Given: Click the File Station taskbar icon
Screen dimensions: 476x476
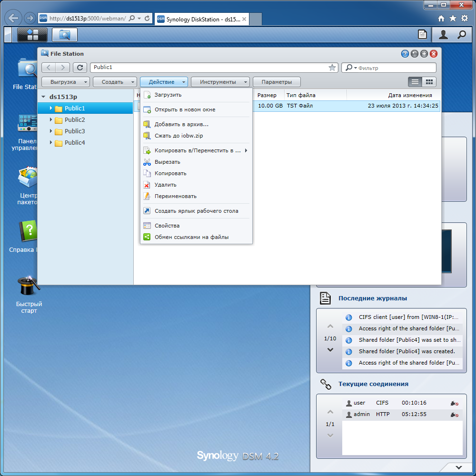Looking at the screenshot, I should coord(65,34).
